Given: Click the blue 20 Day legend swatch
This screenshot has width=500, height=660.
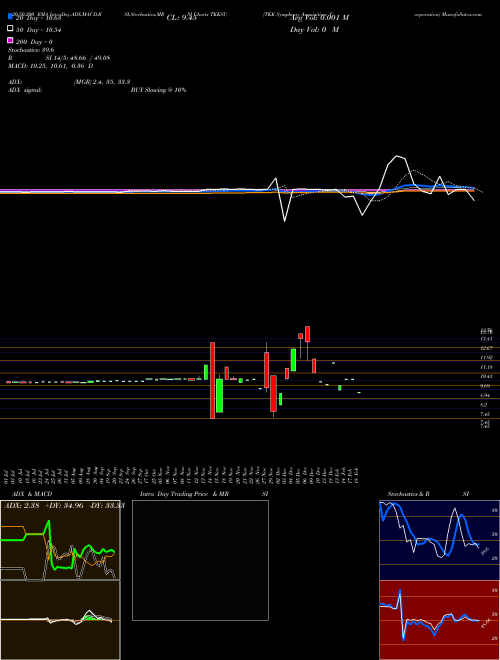Looking at the screenshot, I should (10, 17).
